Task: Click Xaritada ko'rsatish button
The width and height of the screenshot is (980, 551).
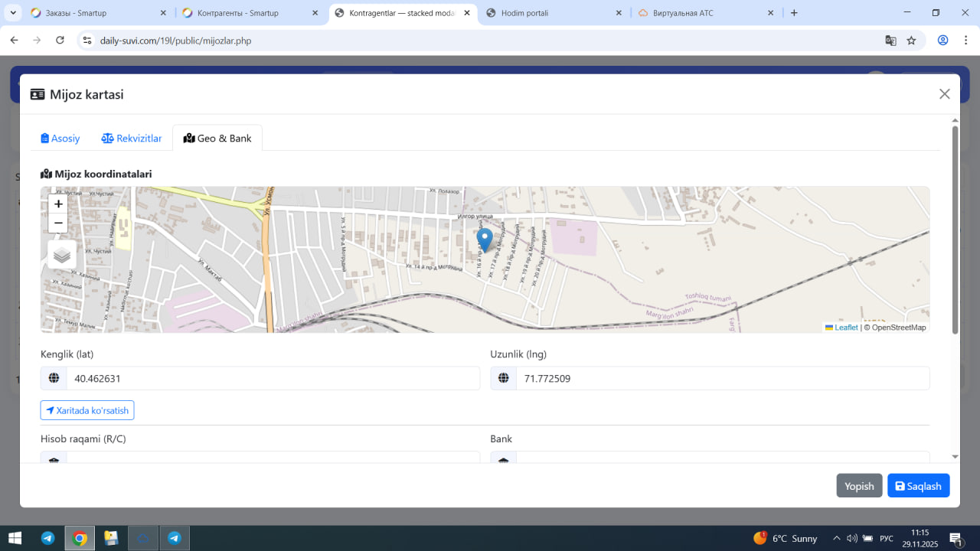Action: pos(87,410)
